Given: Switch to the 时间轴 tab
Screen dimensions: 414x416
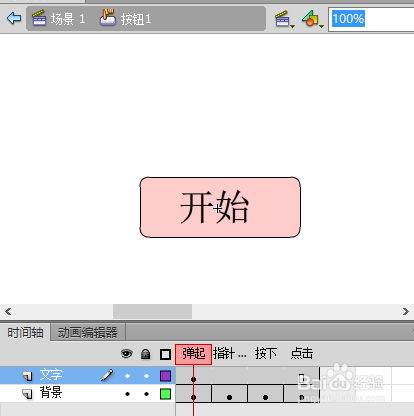Looking at the screenshot, I should point(25,332).
